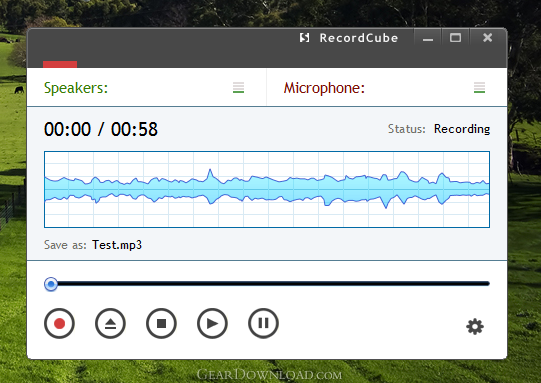The width and height of the screenshot is (541, 383).
Task: Click the audio waveform display
Action: click(267, 189)
